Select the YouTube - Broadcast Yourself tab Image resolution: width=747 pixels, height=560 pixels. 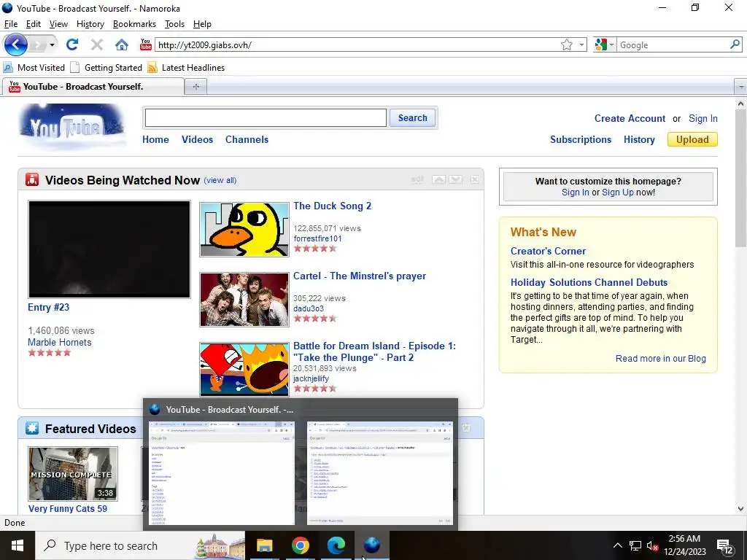(93, 87)
